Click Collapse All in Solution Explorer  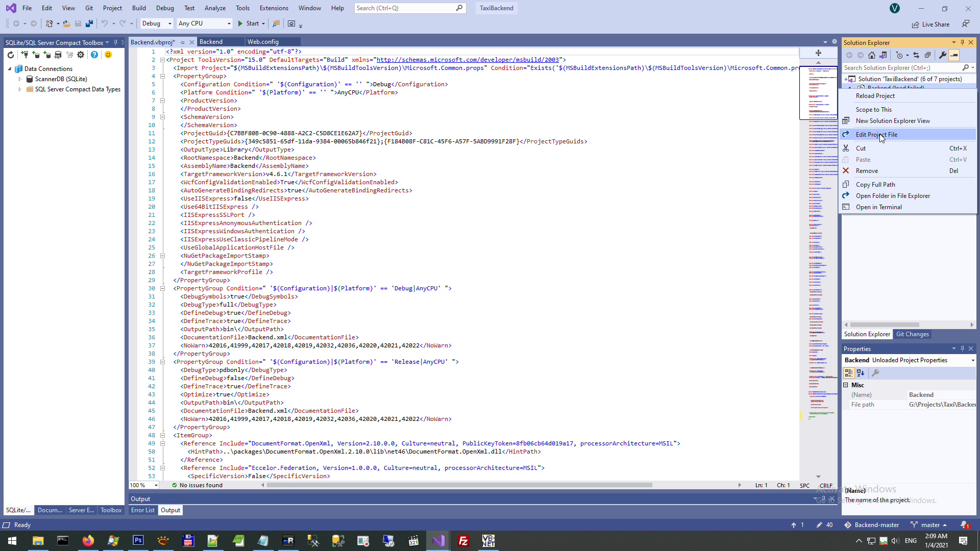[927, 55]
